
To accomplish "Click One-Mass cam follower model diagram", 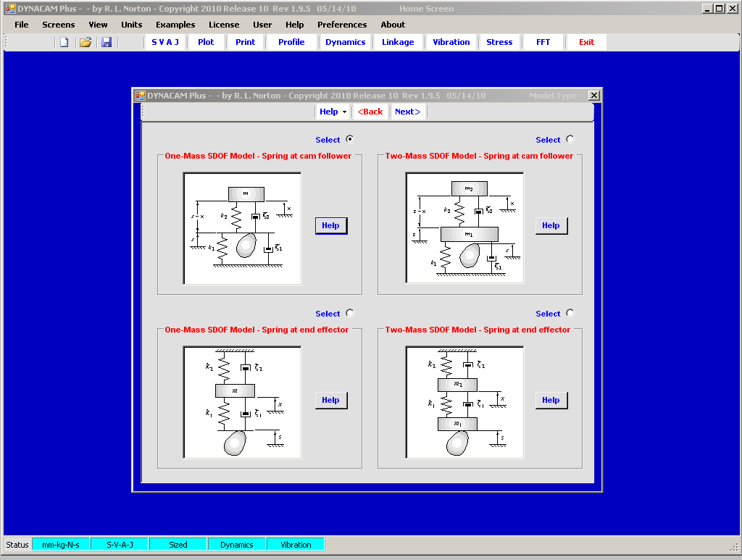I will click(x=242, y=228).
